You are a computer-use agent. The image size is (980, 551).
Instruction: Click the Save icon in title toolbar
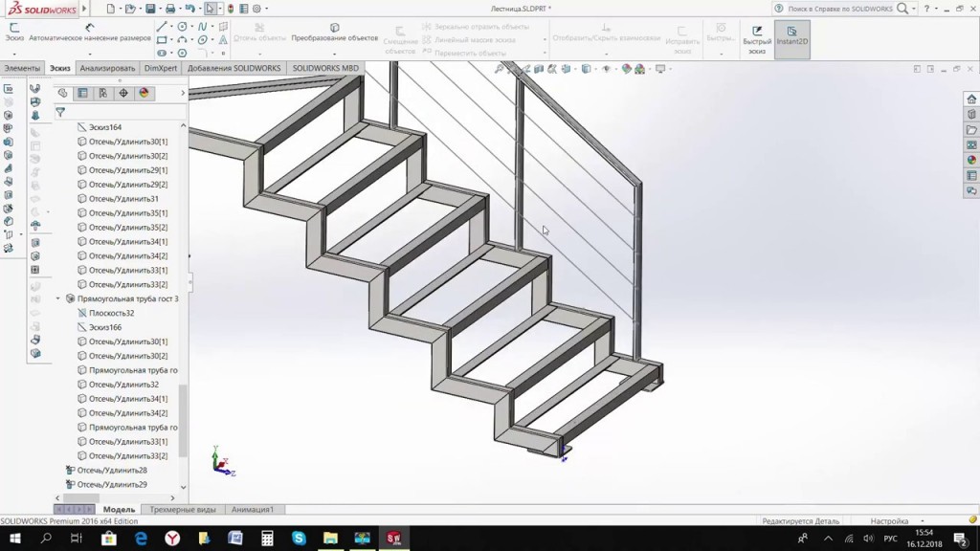pos(150,9)
